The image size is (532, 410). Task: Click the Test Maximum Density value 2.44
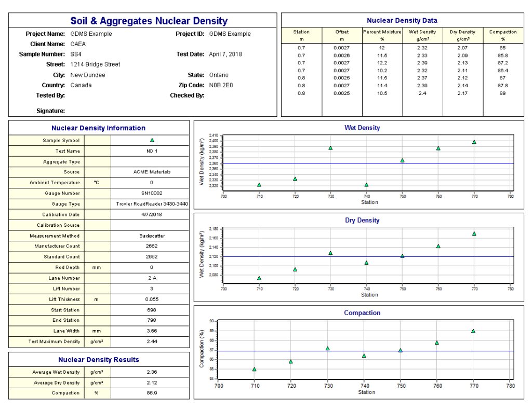coord(151,341)
